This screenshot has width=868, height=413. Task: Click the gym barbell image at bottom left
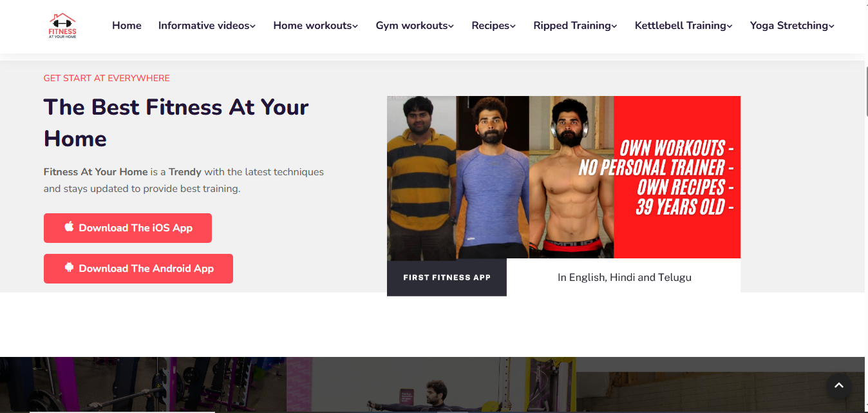point(143,385)
